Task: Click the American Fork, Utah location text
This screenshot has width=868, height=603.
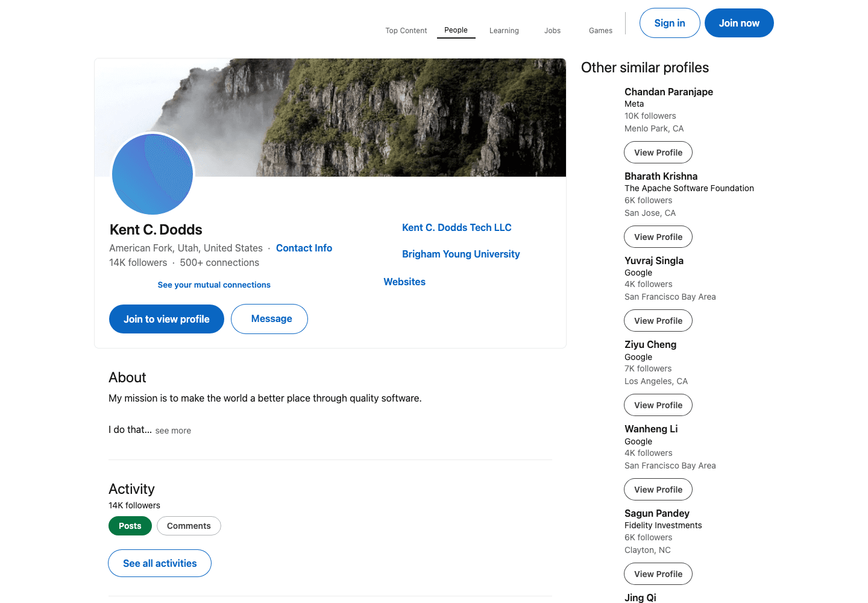Action: [x=186, y=248]
